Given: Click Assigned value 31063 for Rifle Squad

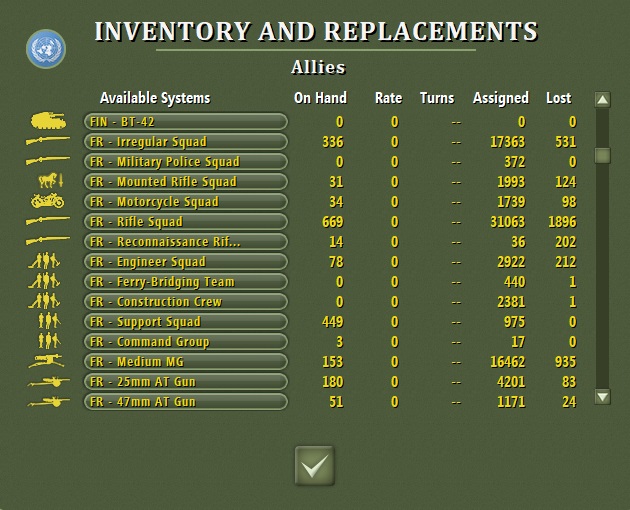Looking at the screenshot, I should coord(507,222).
